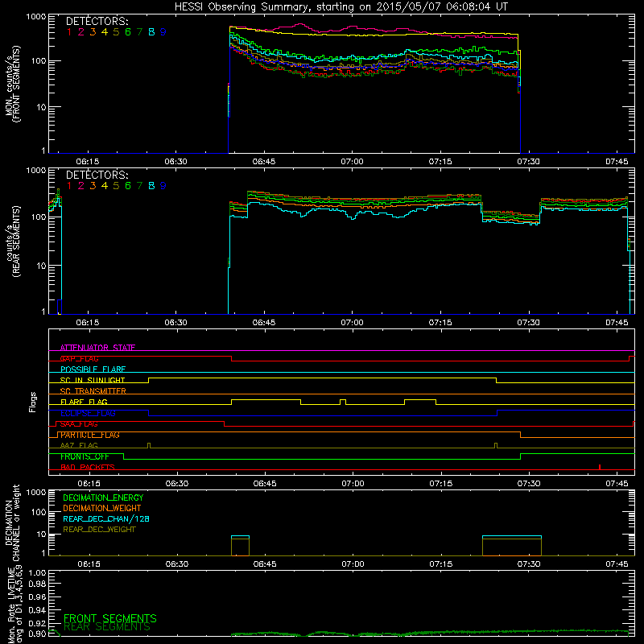
Task: Click the 0.94 y-axis label of the livetime plot
Action: [x=37, y=609]
